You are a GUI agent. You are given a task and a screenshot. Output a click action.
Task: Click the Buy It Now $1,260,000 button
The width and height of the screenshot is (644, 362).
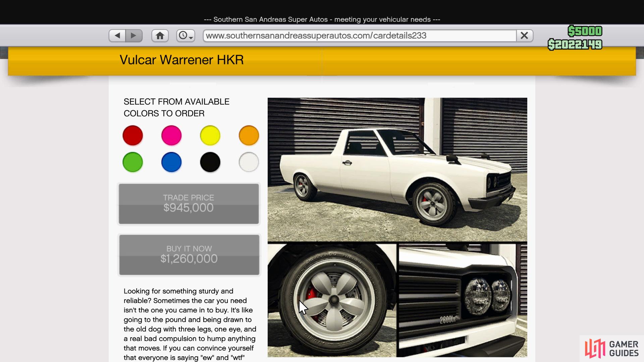tap(189, 255)
